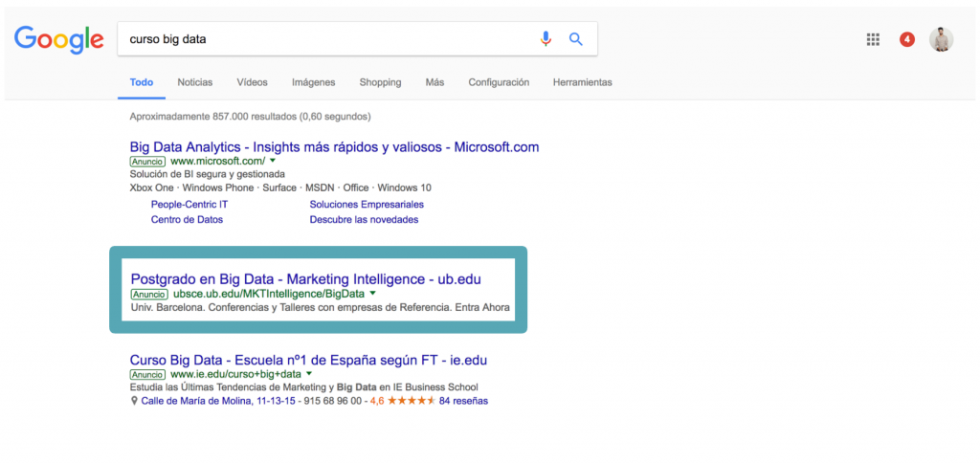Click the microphone voice search icon
Screen dimensions: 980x463
546,38
